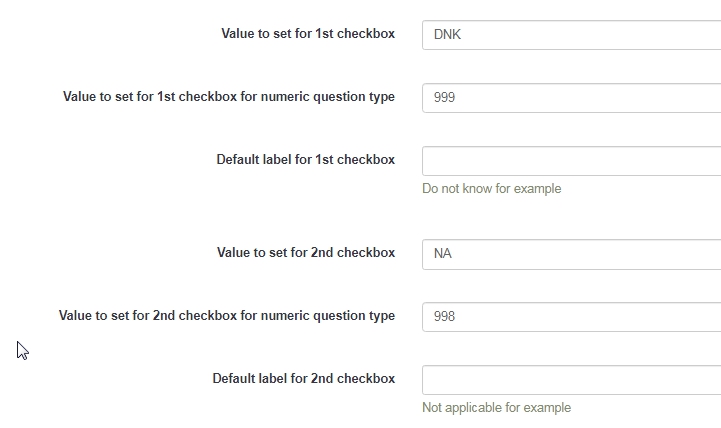Click the 2nd checkbox numeric question type label
Viewport: 721px width, 428px height.
(227, 316)
